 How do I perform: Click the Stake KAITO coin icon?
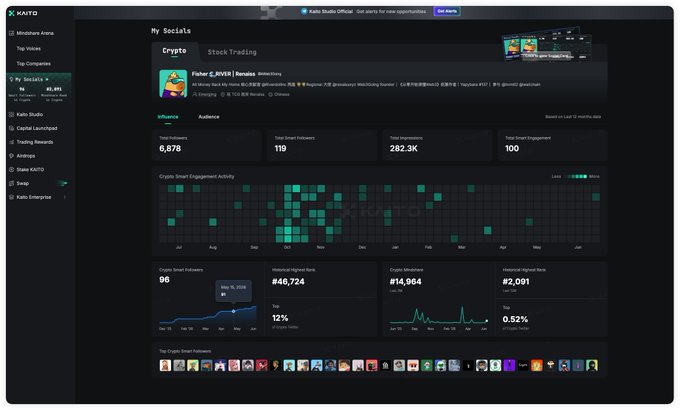point(12,170)
